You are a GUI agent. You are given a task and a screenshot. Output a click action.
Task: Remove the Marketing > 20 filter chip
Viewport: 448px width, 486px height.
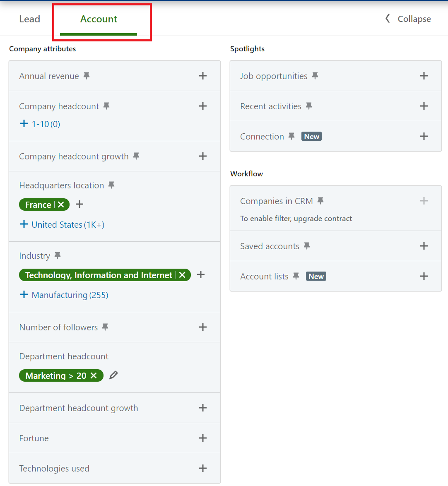94,375
